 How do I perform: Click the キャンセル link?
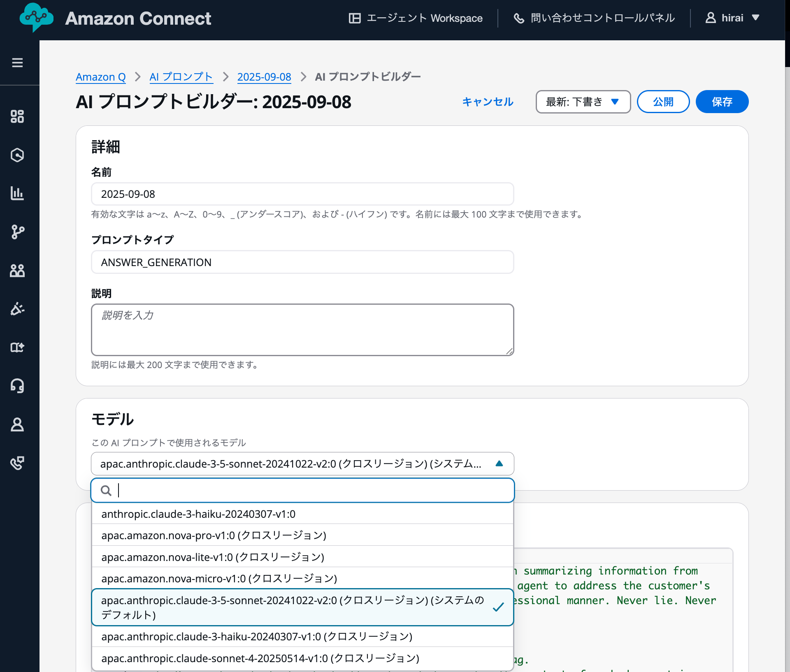pos(488,102)
